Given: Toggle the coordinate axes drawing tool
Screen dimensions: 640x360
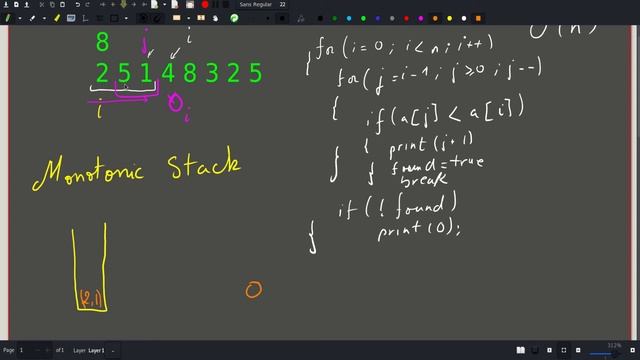Looking at the screenshot, I should (x=85, y=18).
